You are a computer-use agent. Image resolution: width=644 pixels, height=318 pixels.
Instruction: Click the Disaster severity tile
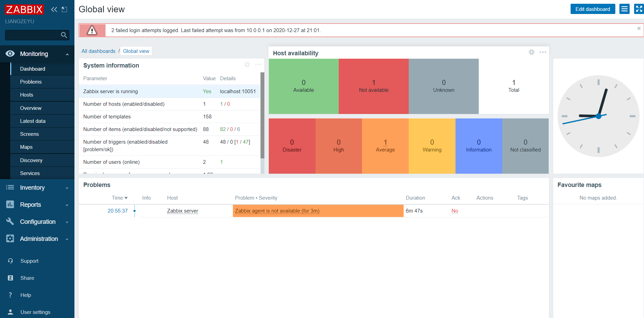292,146
